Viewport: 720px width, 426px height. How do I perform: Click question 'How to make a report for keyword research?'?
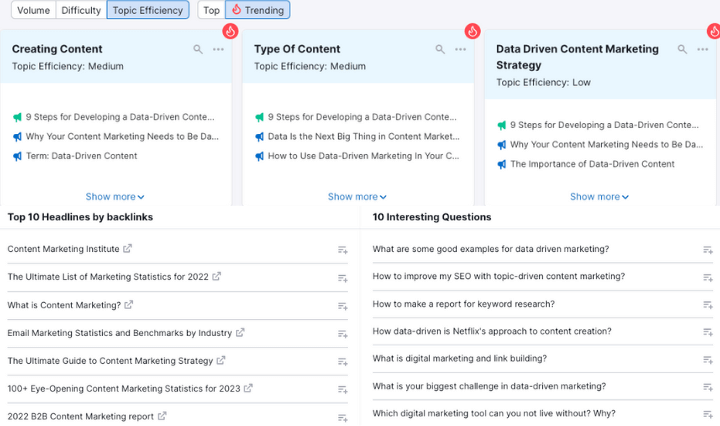(x=463, y=304)
